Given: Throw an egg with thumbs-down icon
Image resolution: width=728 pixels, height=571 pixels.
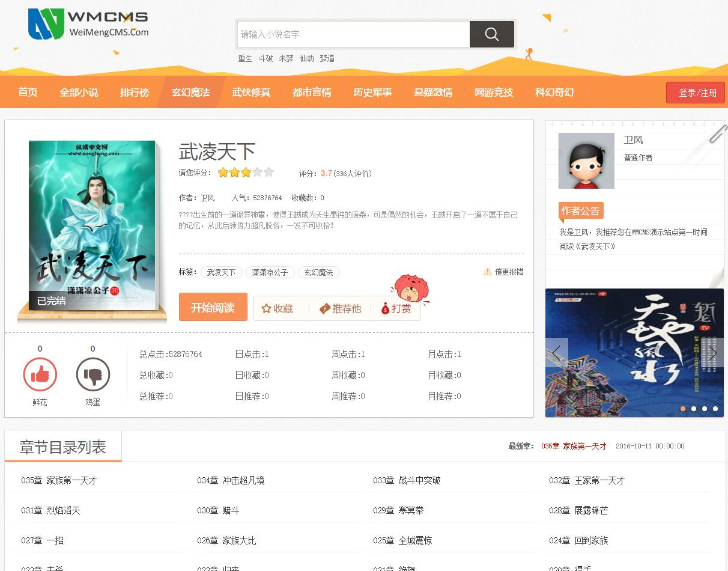Looking at the screenshot, I should click(x=93, y=374).
